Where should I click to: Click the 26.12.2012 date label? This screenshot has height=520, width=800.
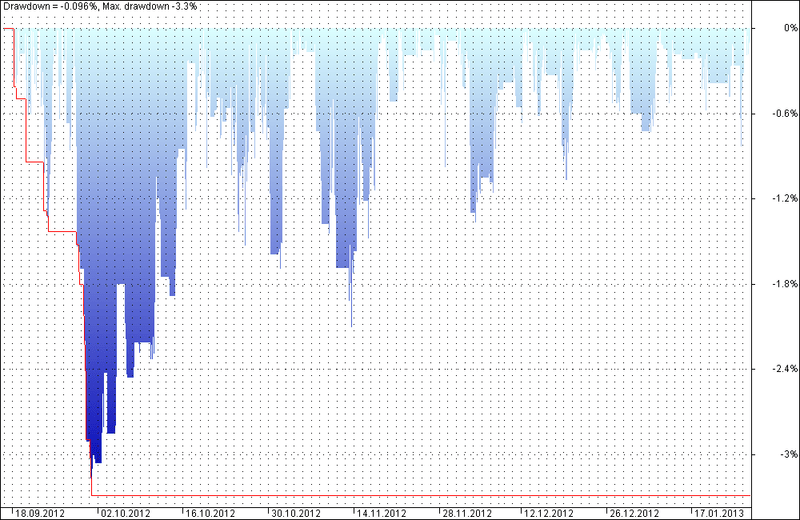pos(634,513)
